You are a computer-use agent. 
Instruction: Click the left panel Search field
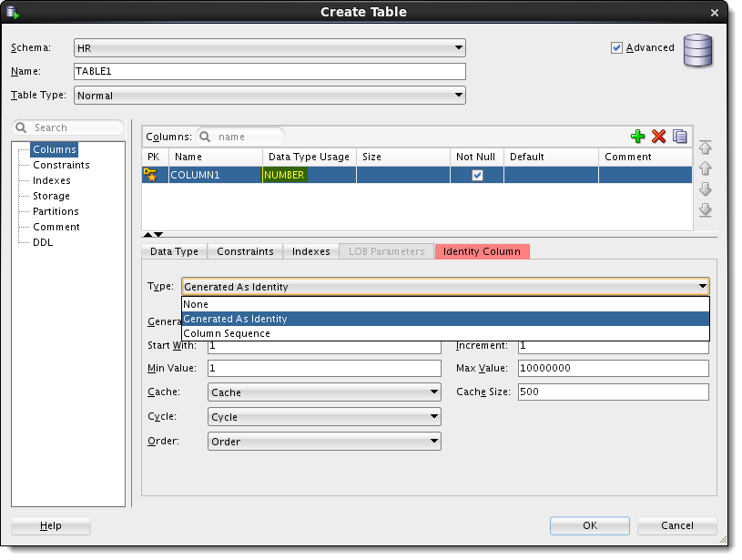click(68, 127)
